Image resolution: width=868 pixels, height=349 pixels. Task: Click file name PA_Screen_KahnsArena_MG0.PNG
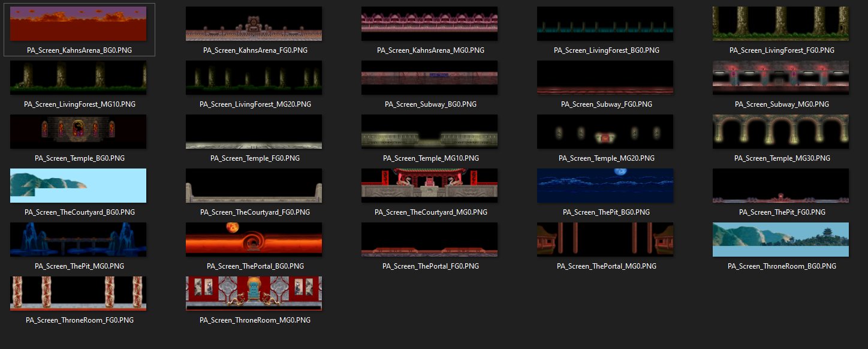point(430,50)
